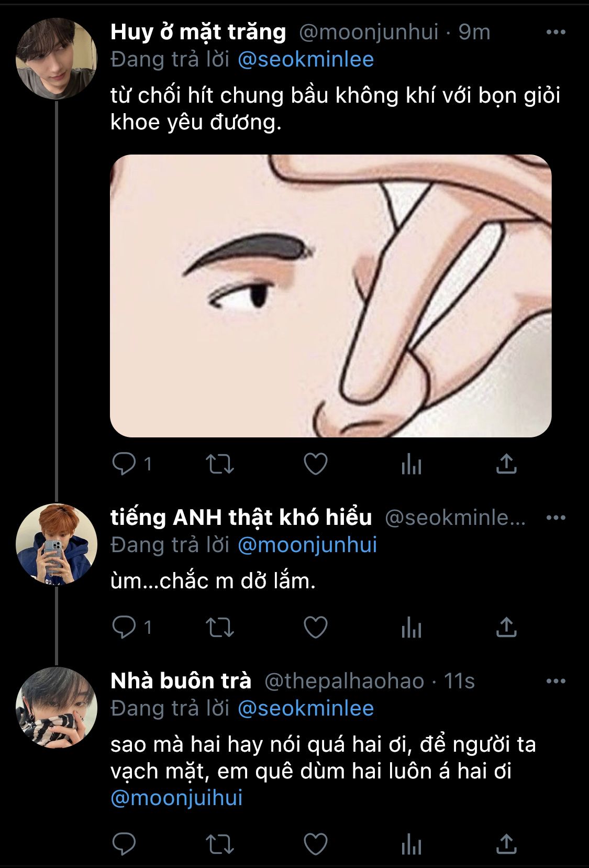Retweet the 'ùm...chắc m dở lắm' tweet
Viewport: 589px width, 868px height.
click(219, 628)
